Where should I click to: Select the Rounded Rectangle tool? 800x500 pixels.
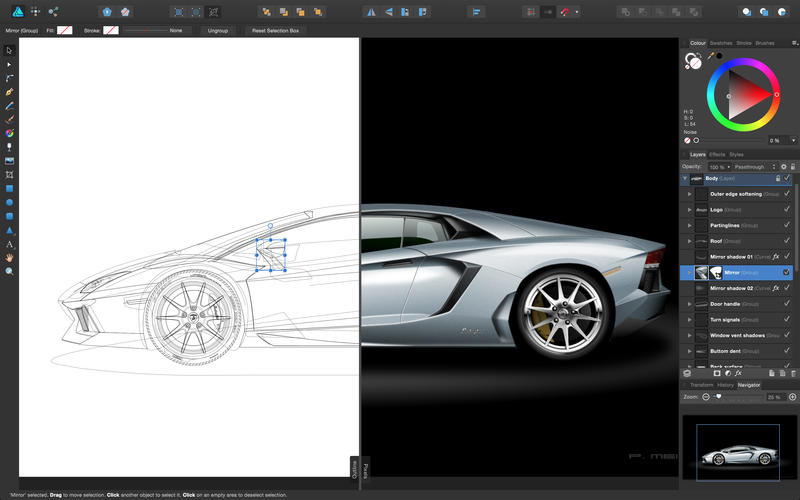[x=9, y=216]
